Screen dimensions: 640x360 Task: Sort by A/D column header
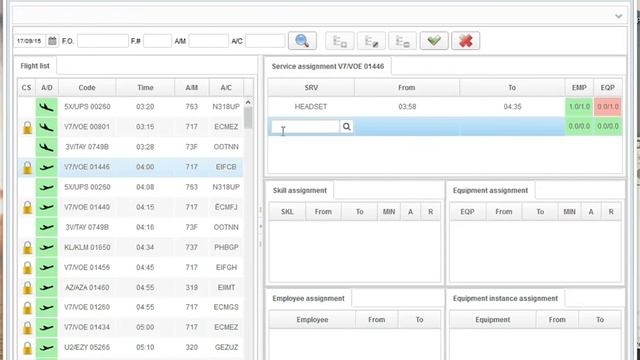click(x=47, y=88)
